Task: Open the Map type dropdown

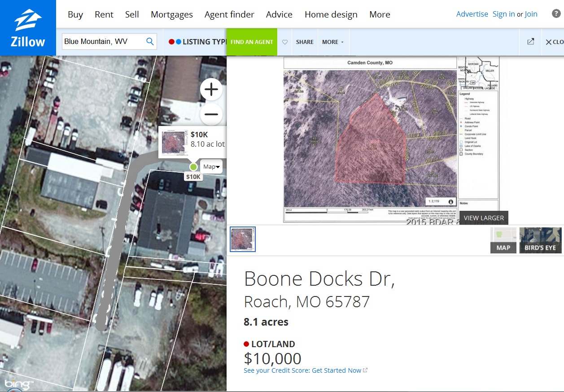Action: (211, 167)
